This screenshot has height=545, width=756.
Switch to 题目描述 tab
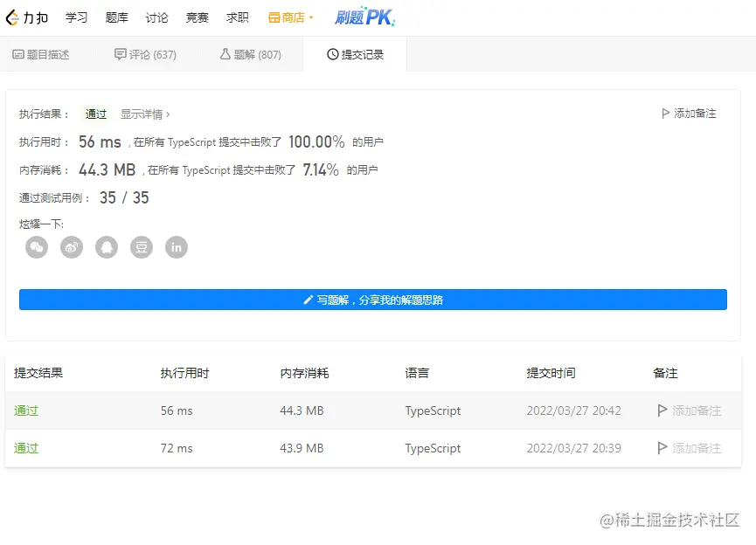tap(41, 54)
